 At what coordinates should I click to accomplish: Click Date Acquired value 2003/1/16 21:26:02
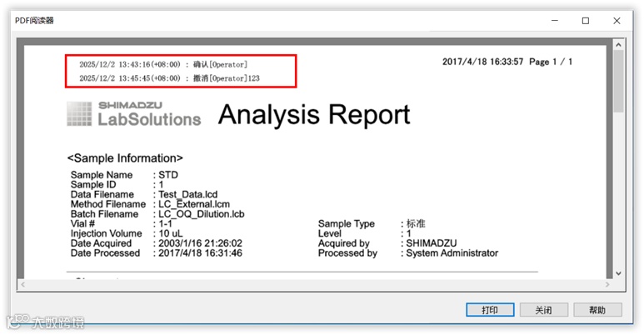tap(201, 243)
